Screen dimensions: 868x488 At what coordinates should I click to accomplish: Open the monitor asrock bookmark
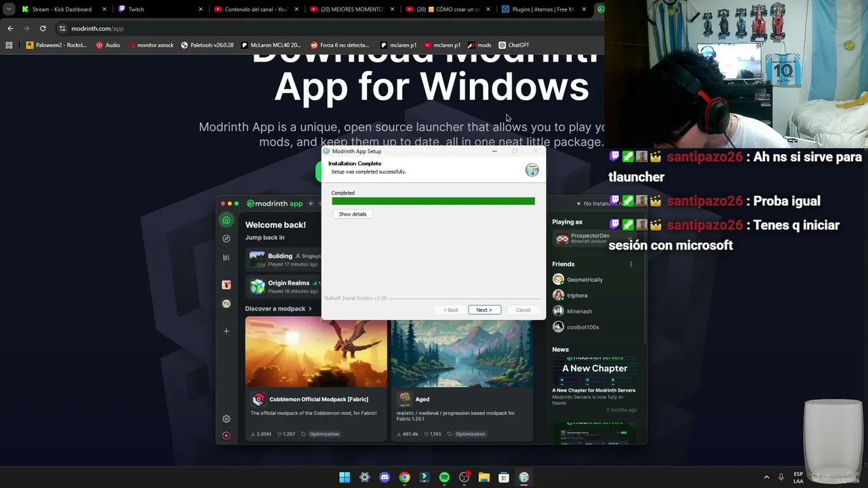click(x=151, y=45)
